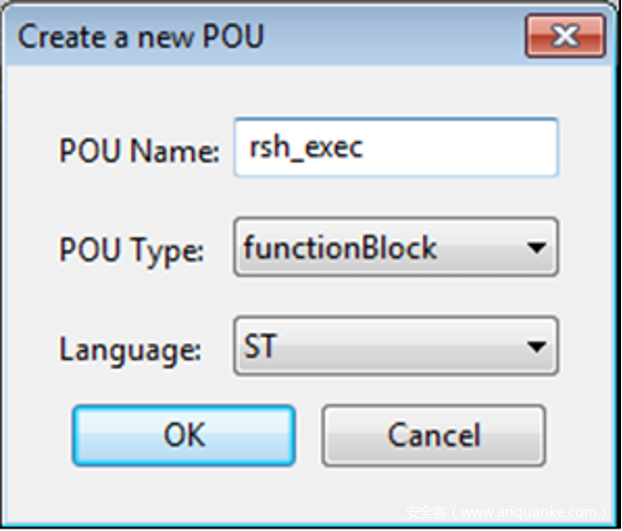Click the "POU Name:" label
Image resolution: width=622 pixels, height=531 pixels.
pos(139,151)
